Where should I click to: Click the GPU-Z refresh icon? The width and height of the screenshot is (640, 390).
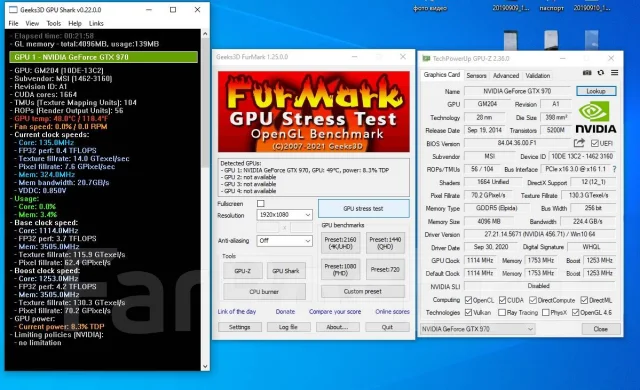pos(600,73)
